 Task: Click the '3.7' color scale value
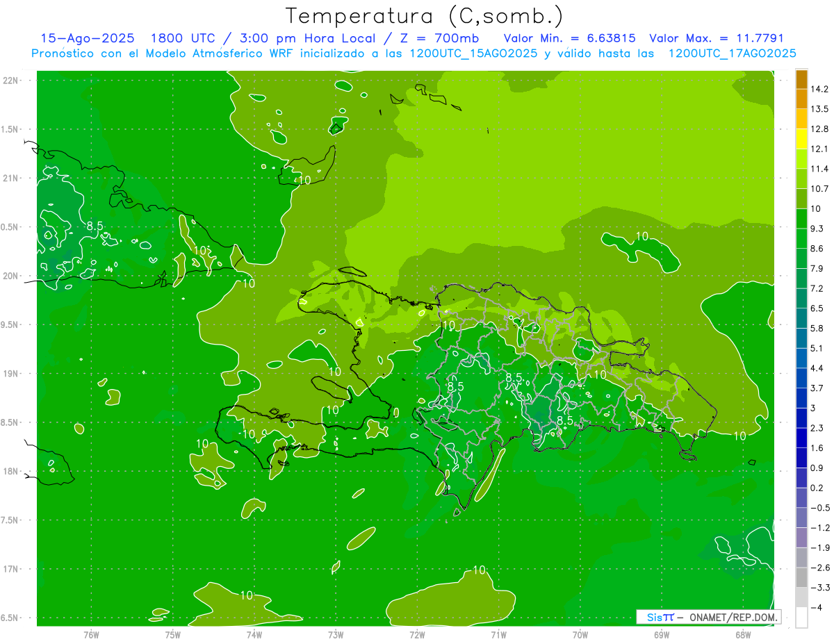[817, 388]
